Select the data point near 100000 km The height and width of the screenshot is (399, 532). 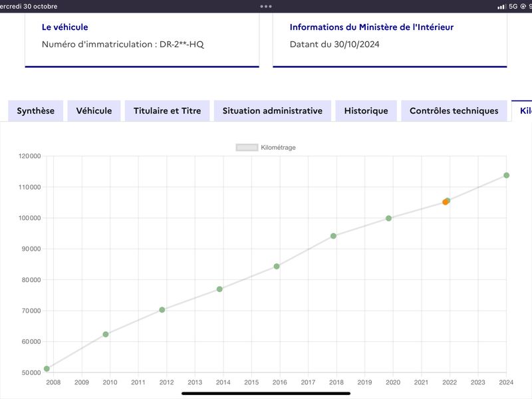pyautogui.click(x=389, y=218)
